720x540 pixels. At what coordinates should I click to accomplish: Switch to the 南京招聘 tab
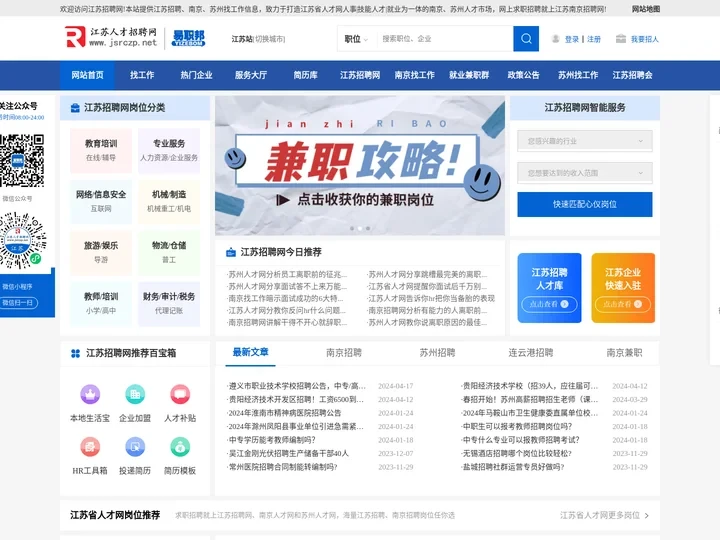344,353
